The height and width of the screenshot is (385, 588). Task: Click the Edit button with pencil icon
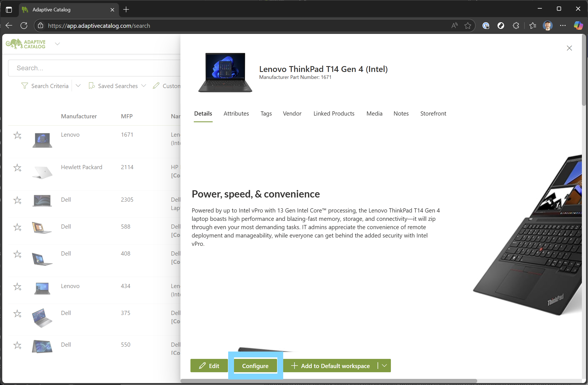click(x=209, y=366)
